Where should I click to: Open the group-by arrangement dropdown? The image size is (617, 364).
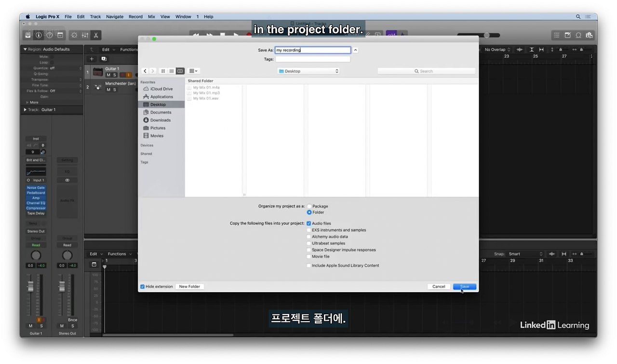coord(194,71)
